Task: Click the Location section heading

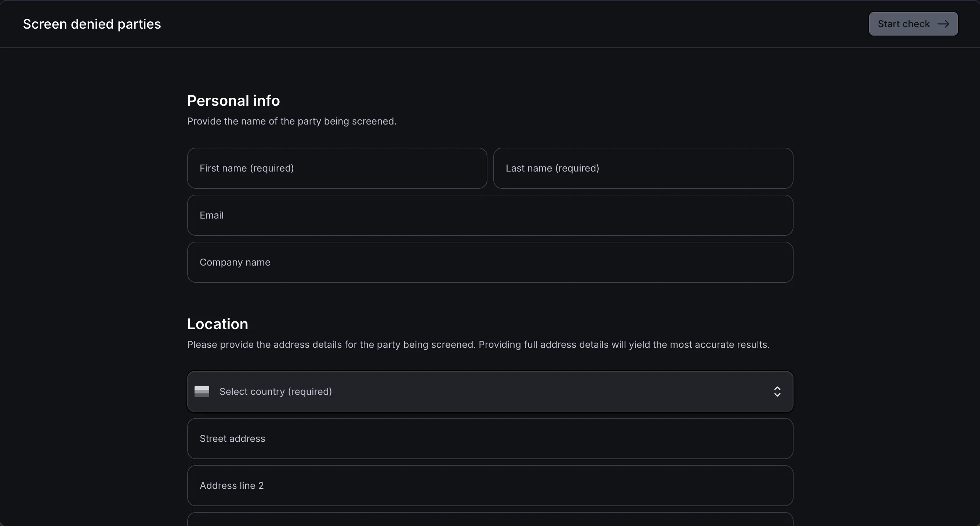Action: click(x=218, y=324)
